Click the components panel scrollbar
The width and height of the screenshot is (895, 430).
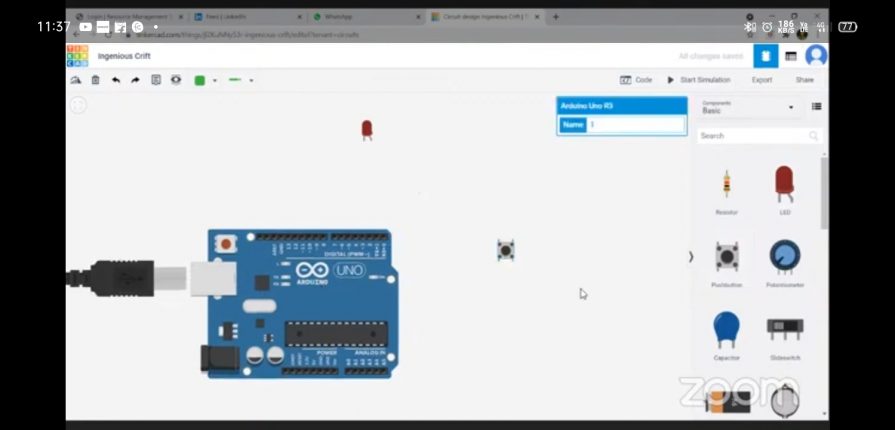click(x=824, y=194)
